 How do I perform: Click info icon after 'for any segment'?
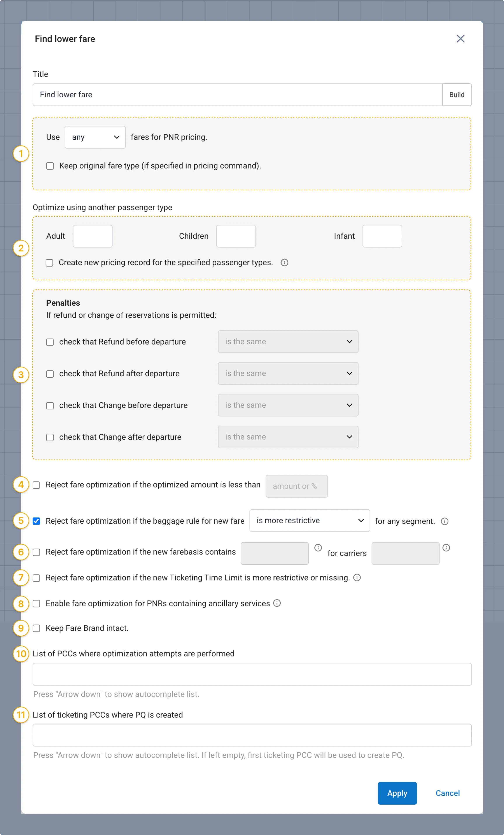(444, 521)
